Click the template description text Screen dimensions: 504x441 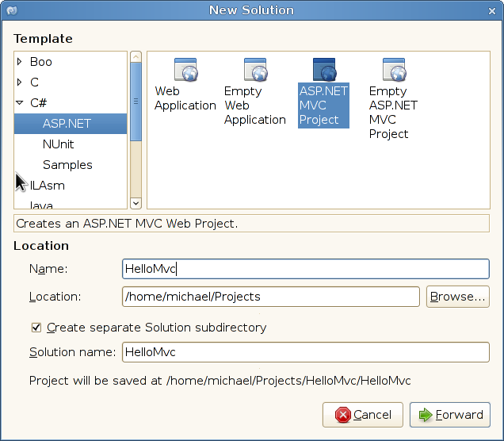click(127, 224)
